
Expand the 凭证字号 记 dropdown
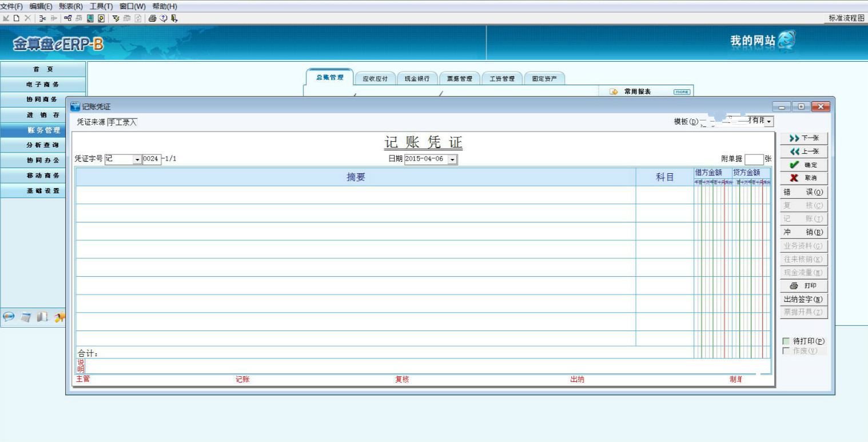pos(137,160)
